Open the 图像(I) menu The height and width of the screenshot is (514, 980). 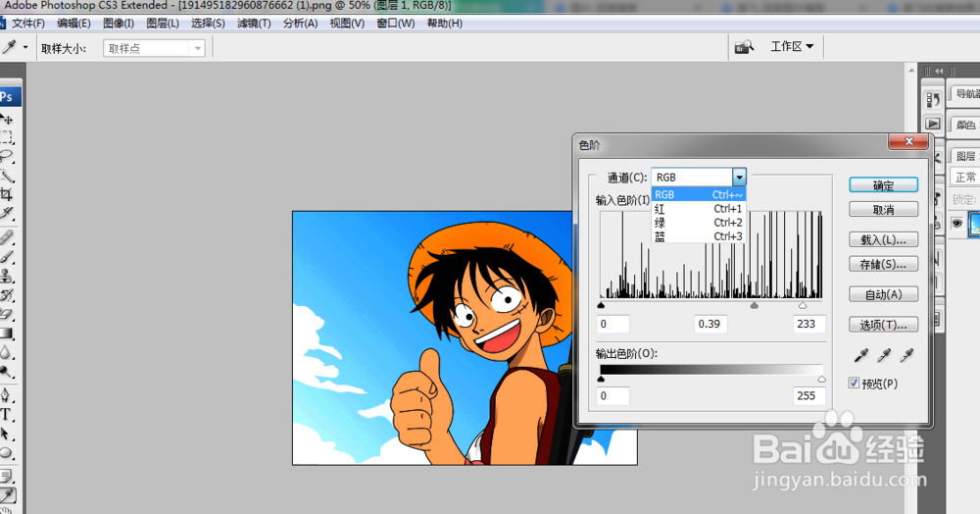(119, 24)
